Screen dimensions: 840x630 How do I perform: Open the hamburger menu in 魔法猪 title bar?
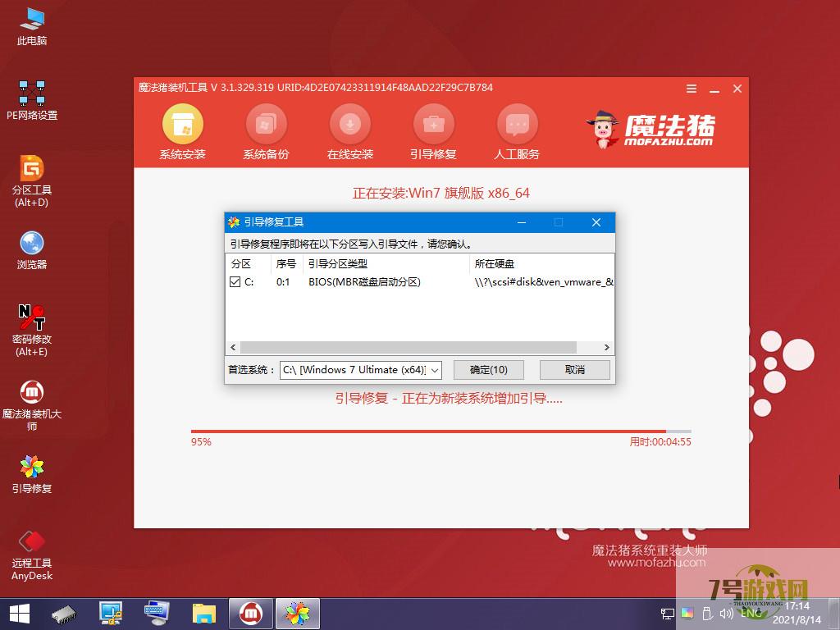pyautogui.click(x=692, y=89)
